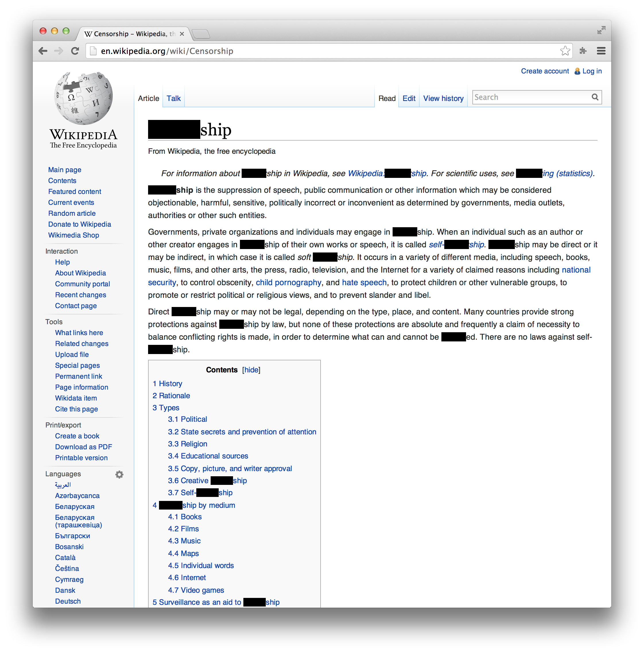This screenshot has width=644, height=653.
Task: Open the Chrome hamburger menu
Action: 601,51
